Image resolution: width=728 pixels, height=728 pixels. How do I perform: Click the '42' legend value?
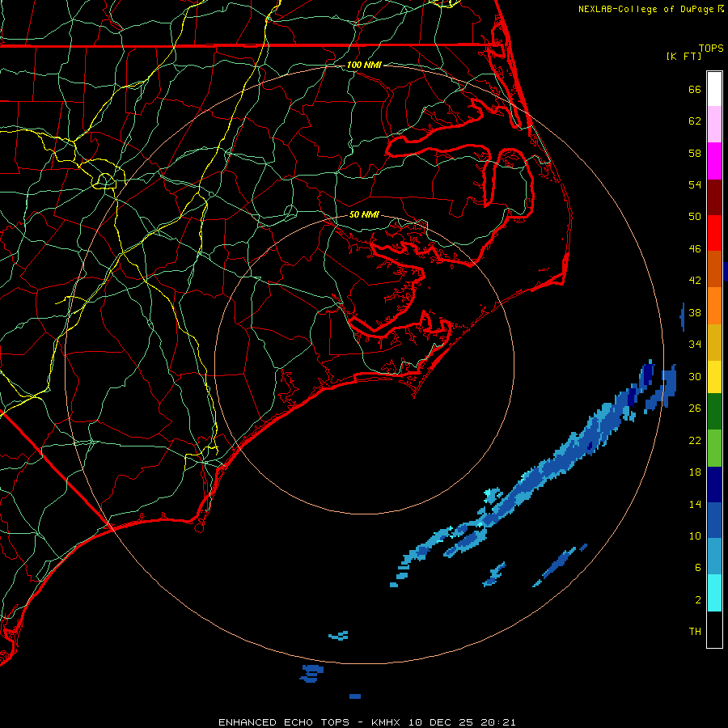(695, 281)
